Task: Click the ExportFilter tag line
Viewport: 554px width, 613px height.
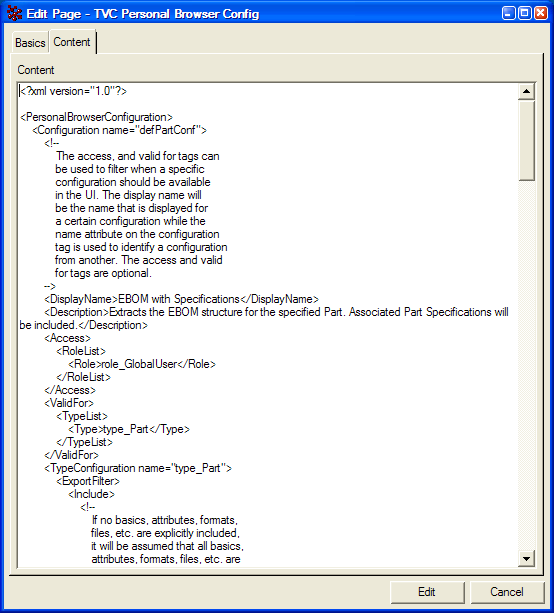Action: click(88, 481)
